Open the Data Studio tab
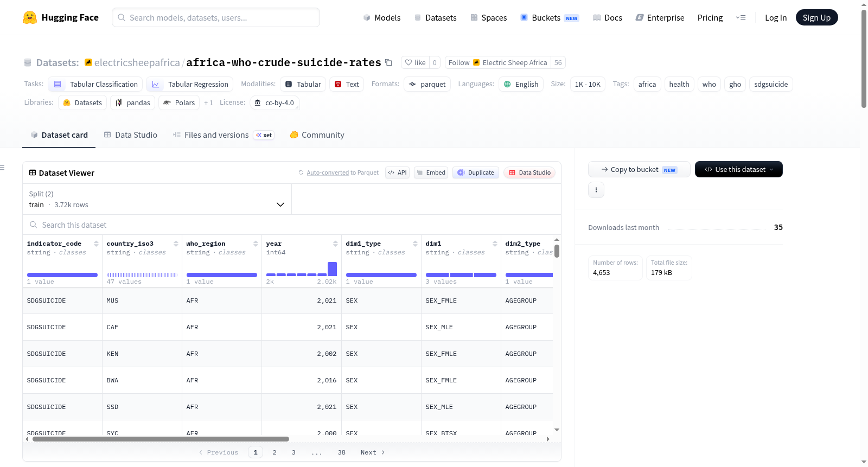The height and width of the screenshot is (467, 868). (x=131, y=135)
